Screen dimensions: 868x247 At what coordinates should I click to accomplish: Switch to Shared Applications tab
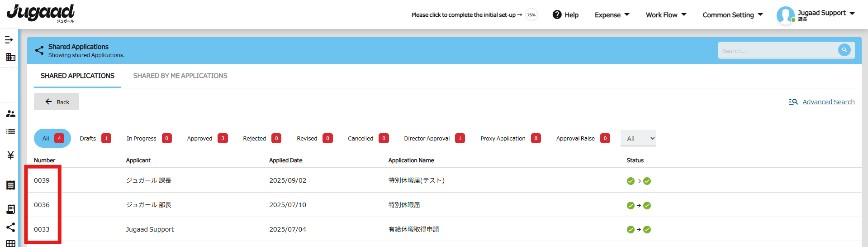pos(77,76)
